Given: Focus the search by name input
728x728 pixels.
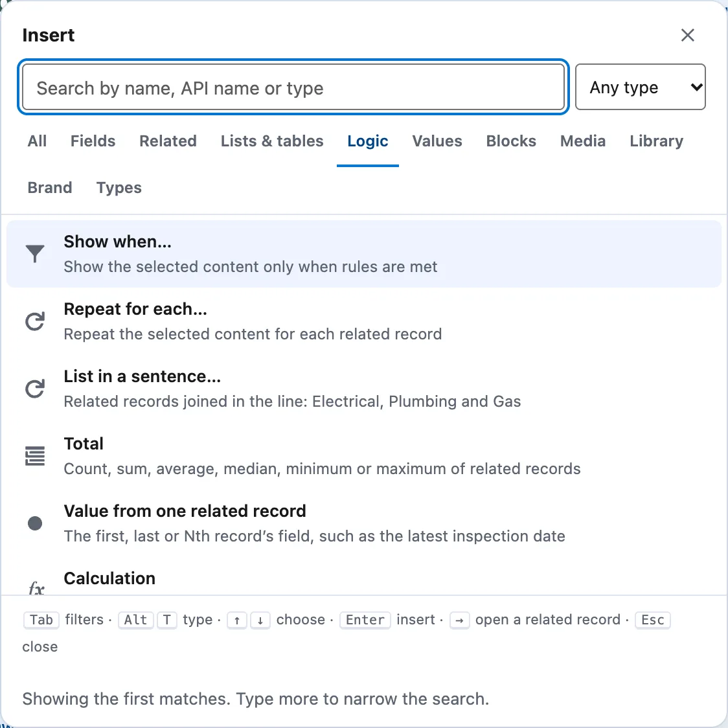Looking at the screenshot, I should click(x=293, y=87).
